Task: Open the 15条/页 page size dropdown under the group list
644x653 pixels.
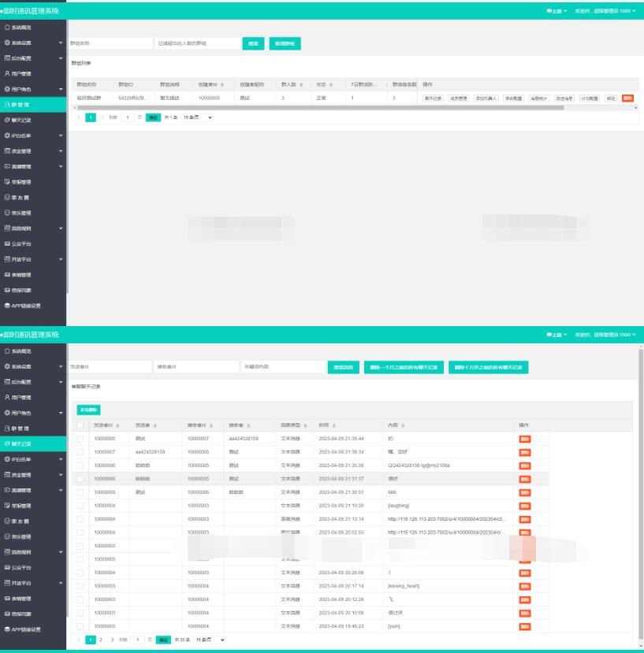Action: coord(198,117)
